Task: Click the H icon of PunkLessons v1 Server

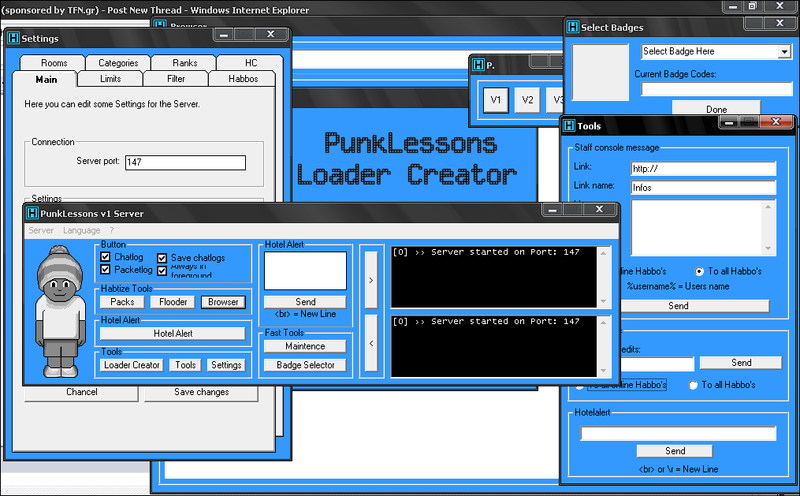Action: coord(32,213)
